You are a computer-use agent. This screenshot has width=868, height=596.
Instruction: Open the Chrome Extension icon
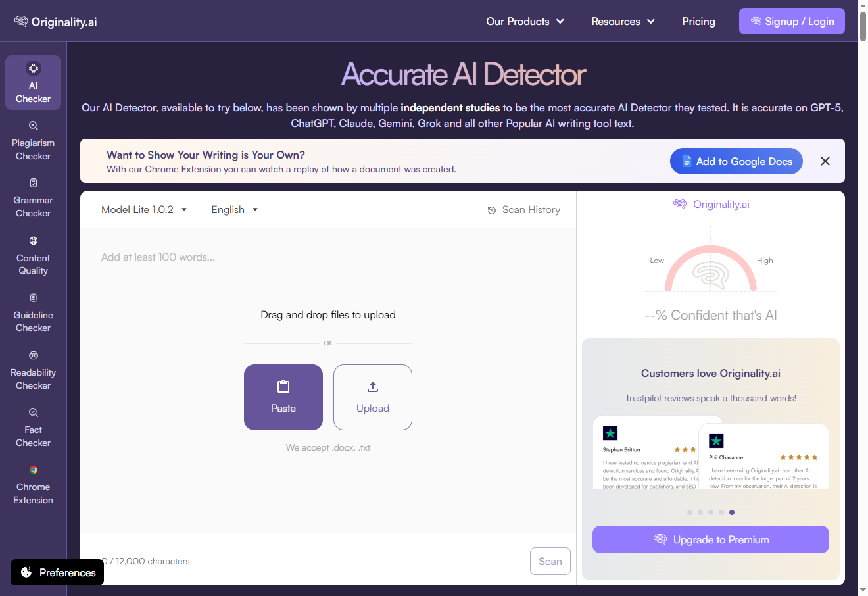point(33,470)
